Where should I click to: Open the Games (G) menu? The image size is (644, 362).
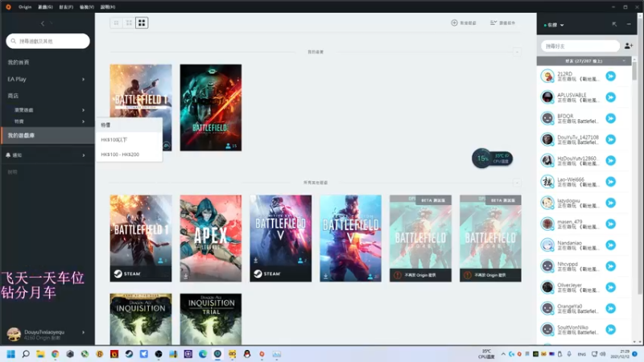[45, 7]
